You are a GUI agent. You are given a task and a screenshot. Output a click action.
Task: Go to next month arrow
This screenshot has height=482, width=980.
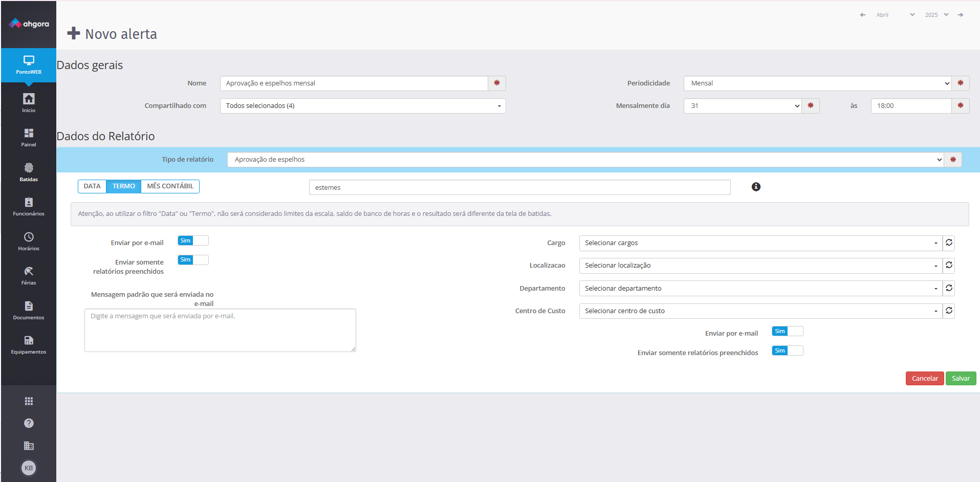pos(961,15)
